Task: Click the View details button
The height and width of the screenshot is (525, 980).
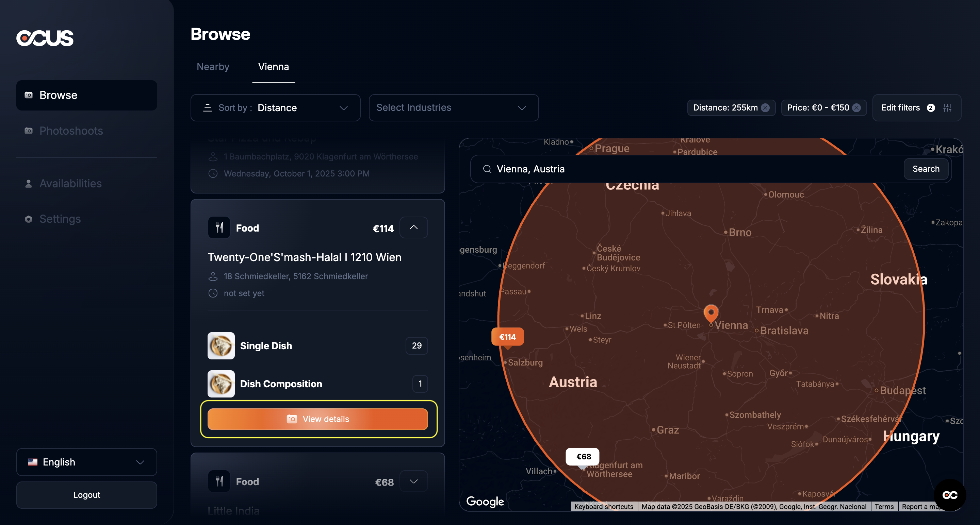Action: click(318, 419)
